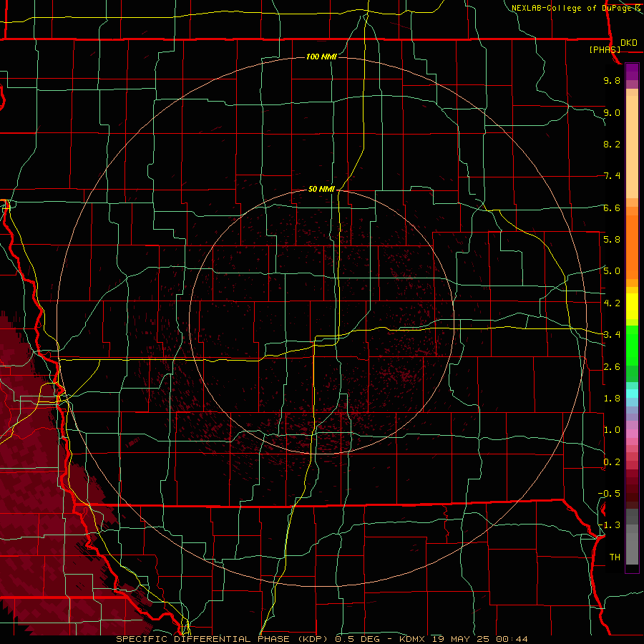The height and width of the screenshot is (644, 644).
Task: Click the 4.2 value on the scale
Action: point(612,303)
